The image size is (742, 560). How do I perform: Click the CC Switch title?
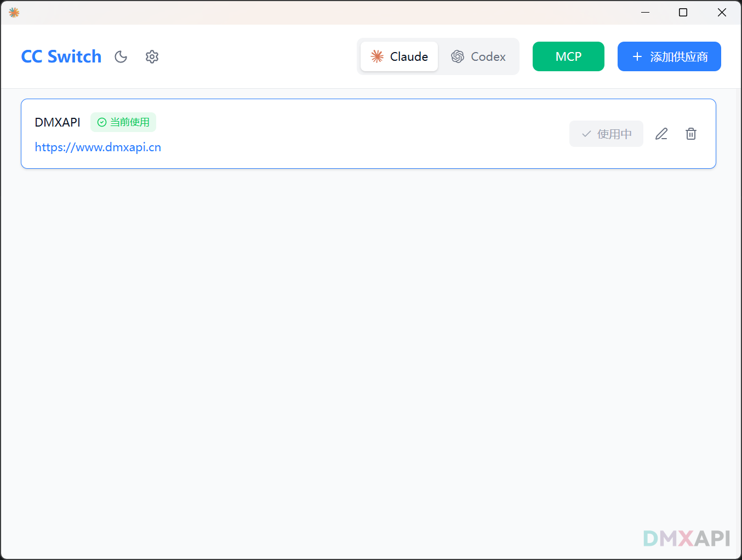coord(61,56)
